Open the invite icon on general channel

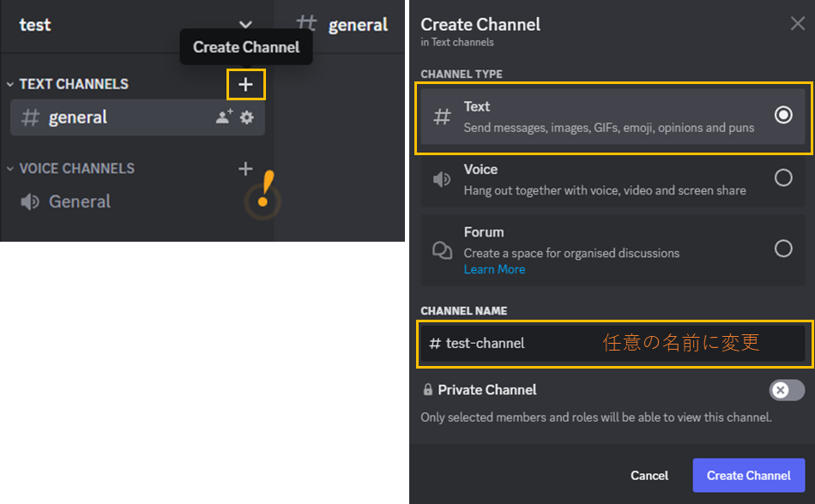pos(224,117)
